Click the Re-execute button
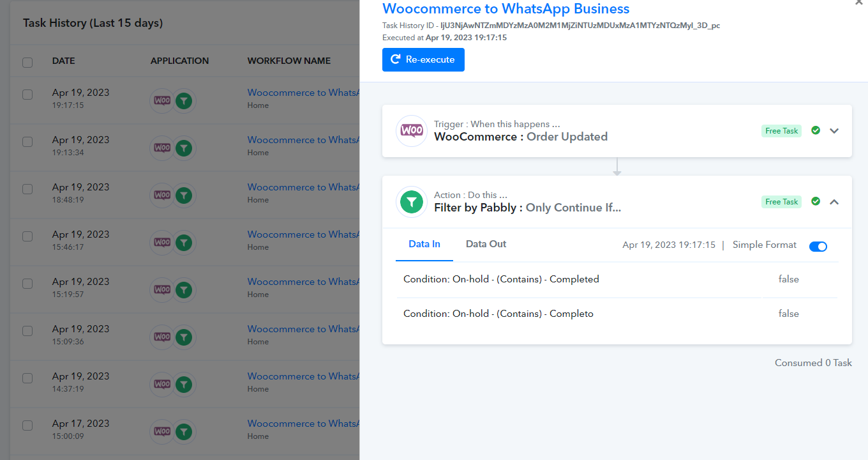The image size is (868, 460). (423, 59)
